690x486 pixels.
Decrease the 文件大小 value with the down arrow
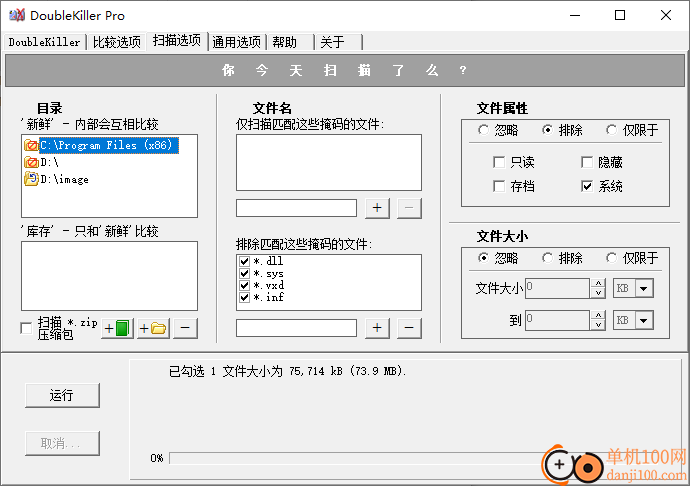(x=598, y=293)
